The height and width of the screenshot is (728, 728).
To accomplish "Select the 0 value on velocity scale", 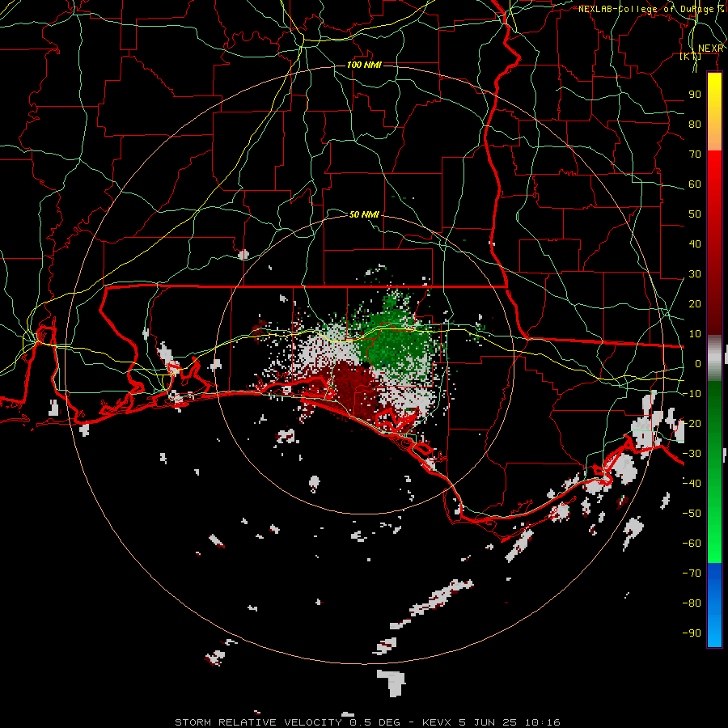I will [698, 363].
